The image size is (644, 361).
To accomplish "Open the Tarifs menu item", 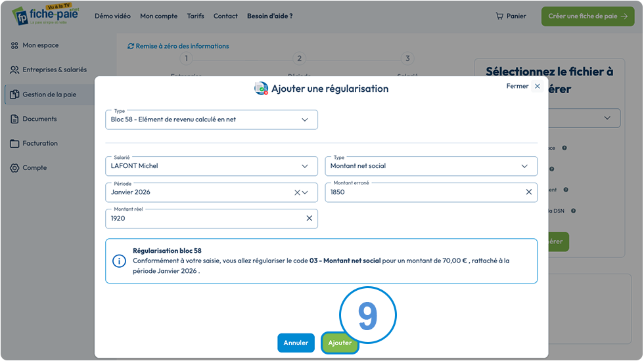I will (x=196, y=16).
